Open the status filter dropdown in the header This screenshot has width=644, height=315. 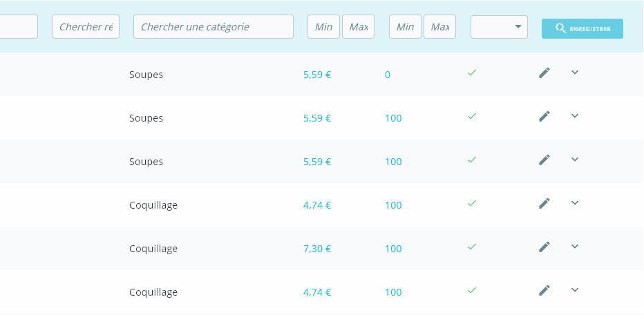[499, 27]
